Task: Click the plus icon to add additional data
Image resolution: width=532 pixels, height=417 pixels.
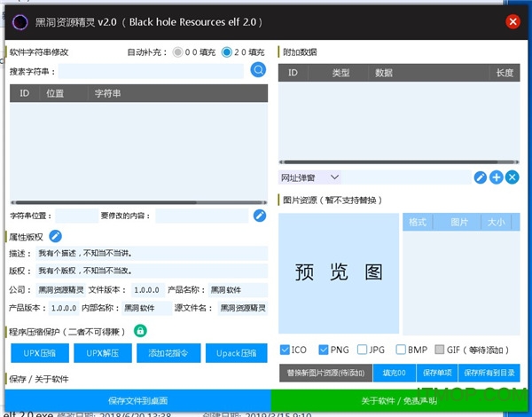Action: (x=496, y=177)
